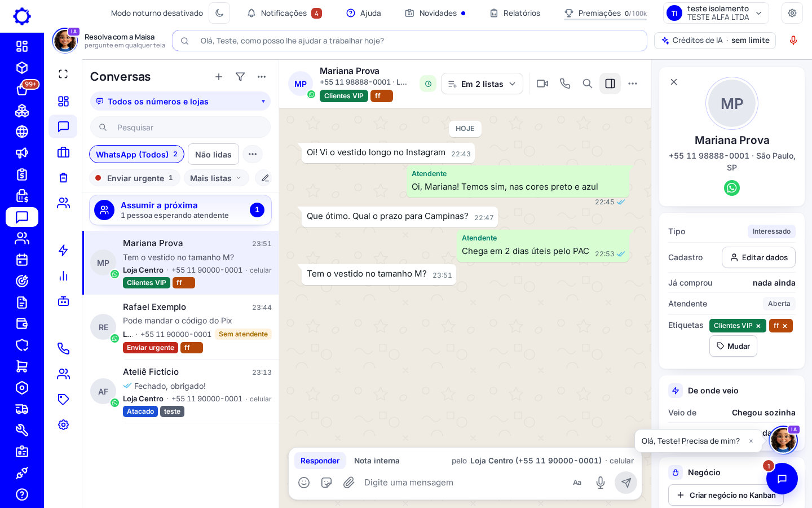812x508 pixels.
Task: Open the teste isolamento account dropdown
Action: pyautogui.click(x=716, y=13)
